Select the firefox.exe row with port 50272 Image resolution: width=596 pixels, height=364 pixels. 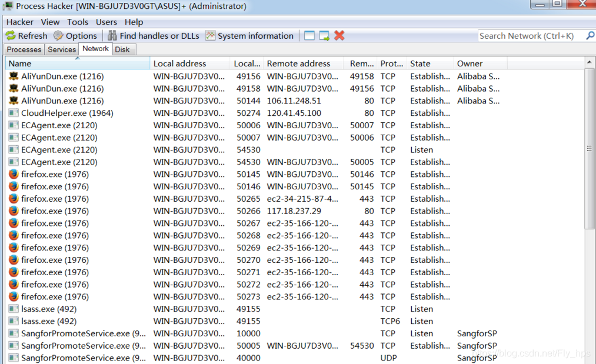(x=295, y=284)
